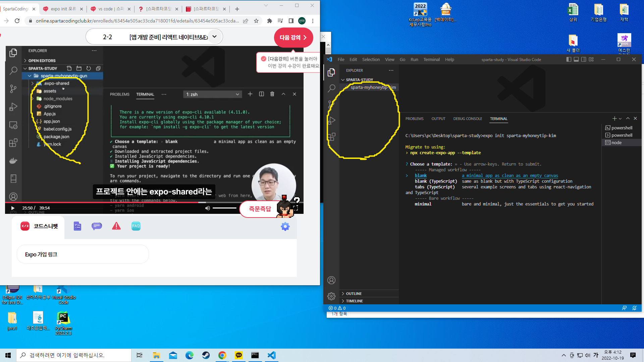
Task: Open Explorer views and more actions menu in VS Code
Action: coord(391,70)
